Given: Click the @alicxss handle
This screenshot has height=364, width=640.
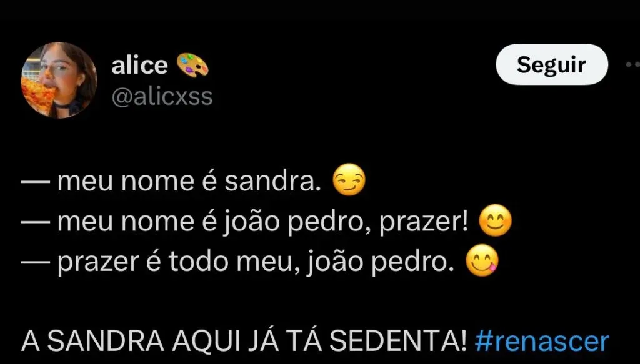Looking at the screenshot, I should (162, 97).
